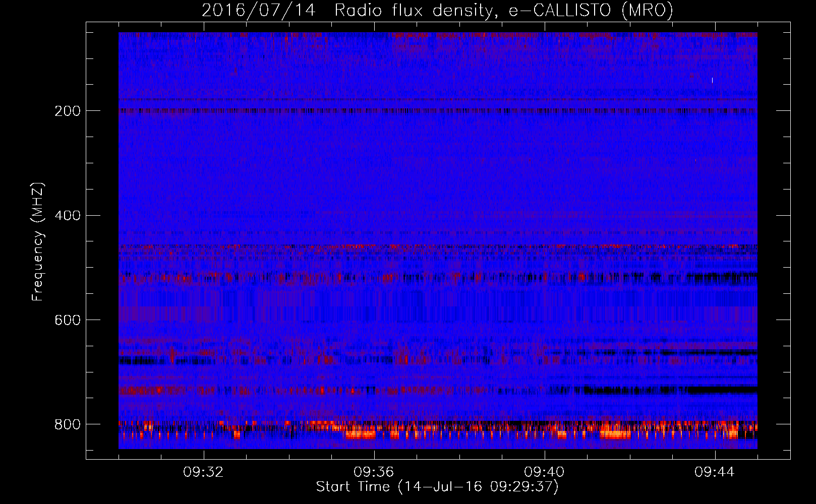
Task: Click the "09:36" time tick label
Action: 374,472
